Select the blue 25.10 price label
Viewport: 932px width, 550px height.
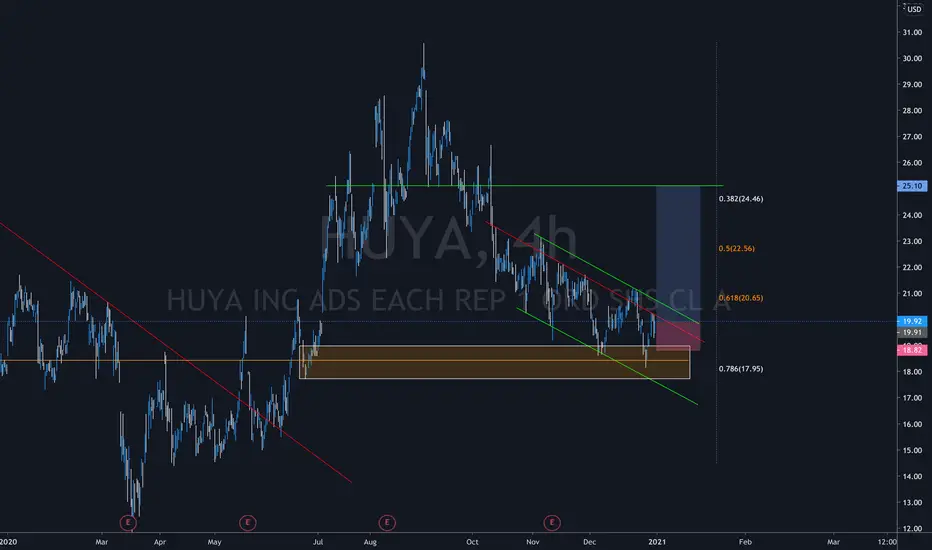tap(911, 186)
